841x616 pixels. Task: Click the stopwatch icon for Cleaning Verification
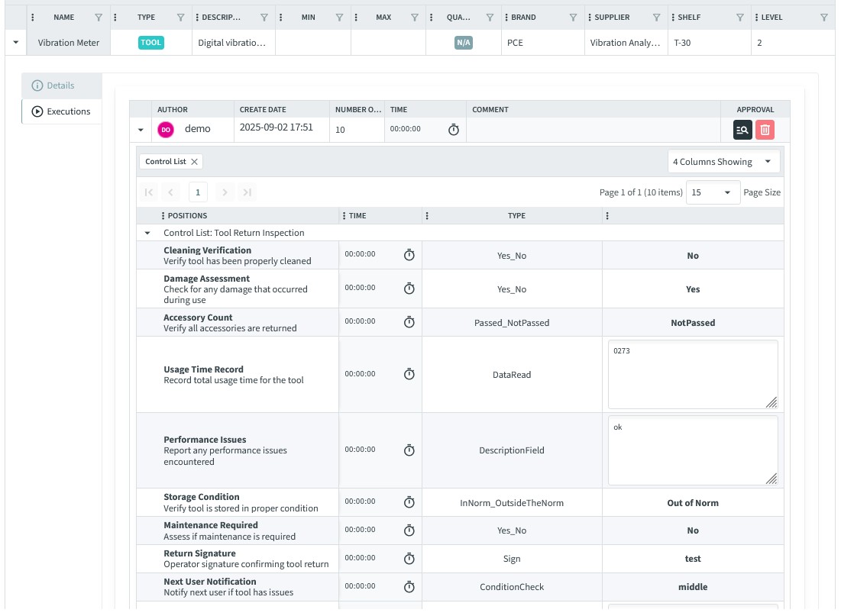click(x=409, y=255)
